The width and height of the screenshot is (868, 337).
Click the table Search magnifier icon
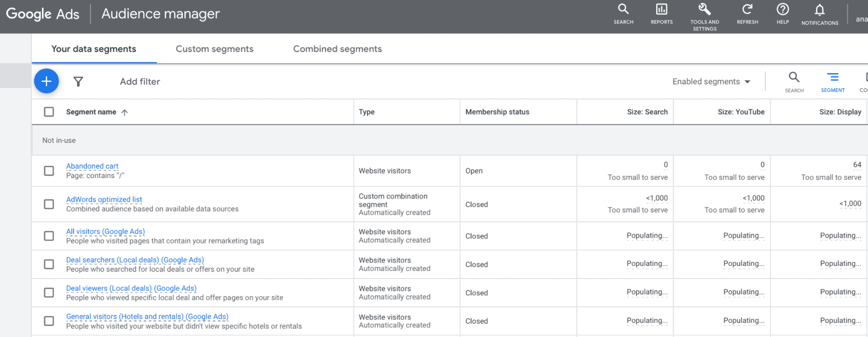click(794, 82)
